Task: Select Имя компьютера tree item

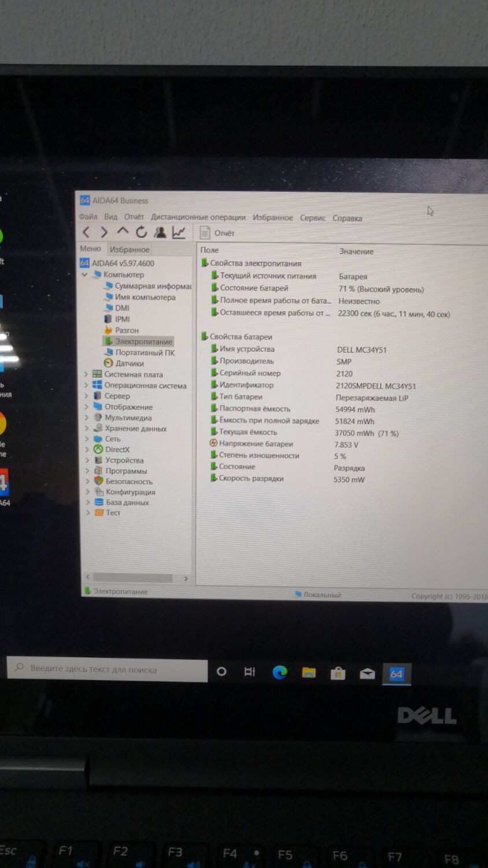Action: coord(139,297)
